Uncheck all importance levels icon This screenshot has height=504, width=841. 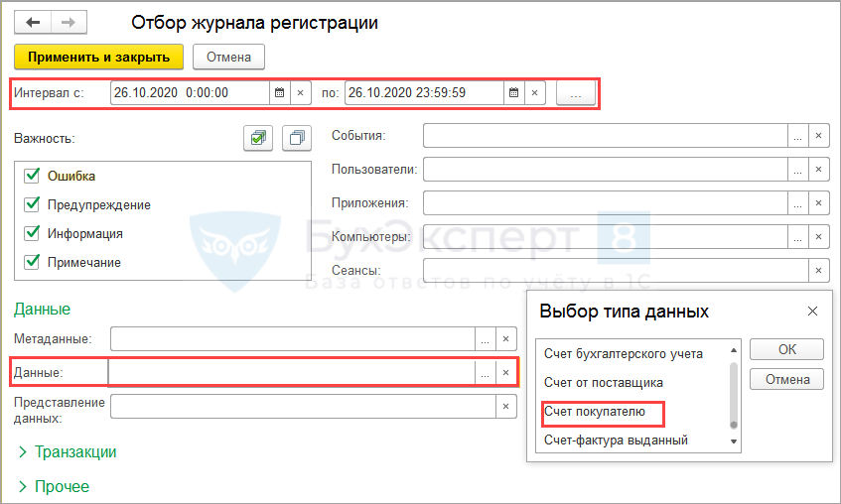(296, 139)
